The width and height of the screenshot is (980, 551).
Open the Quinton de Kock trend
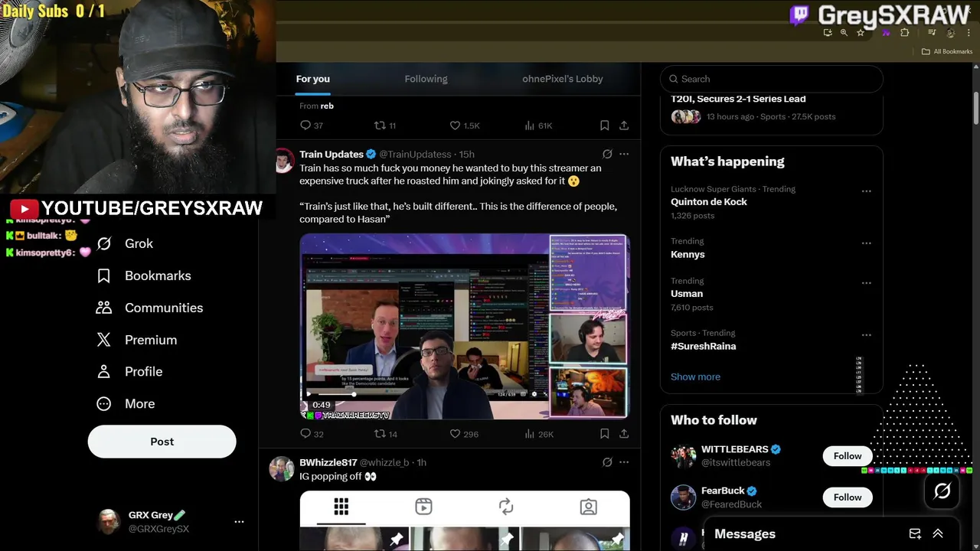(x=709, y=202)
